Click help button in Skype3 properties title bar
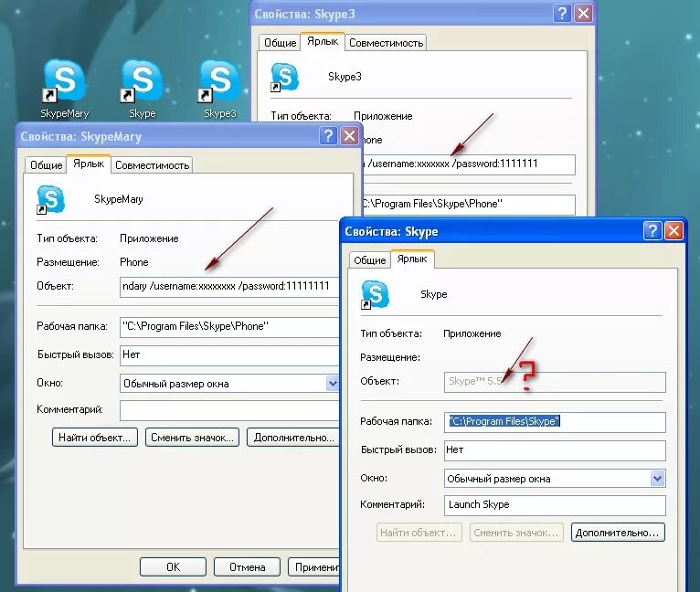This screenshot has width=700, height=592. coord(562,14)
